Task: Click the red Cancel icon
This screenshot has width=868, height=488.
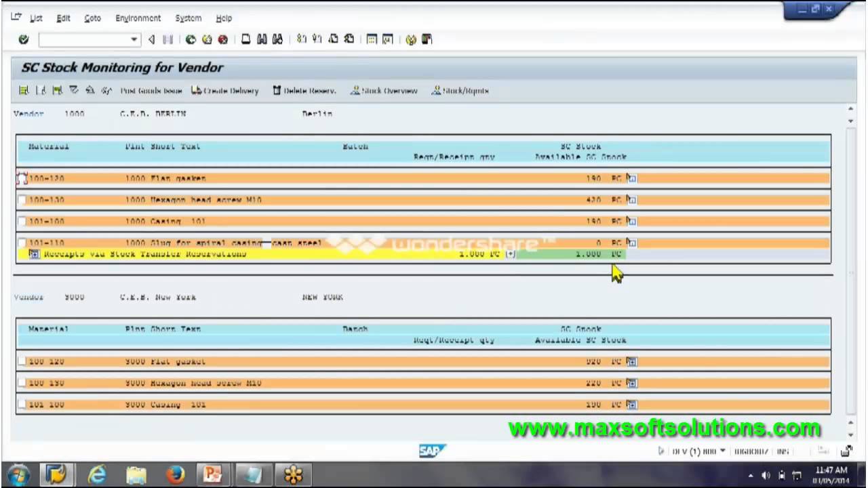Action: [x=222, y=40]
